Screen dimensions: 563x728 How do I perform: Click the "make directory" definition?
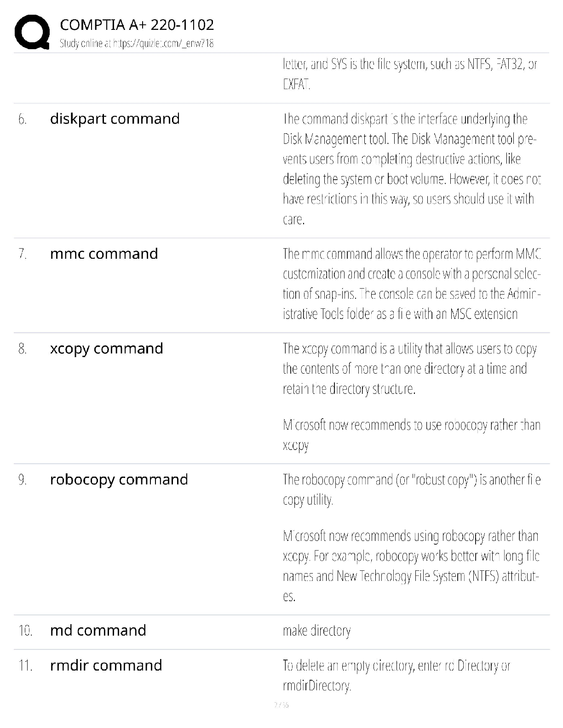(316, 631)
